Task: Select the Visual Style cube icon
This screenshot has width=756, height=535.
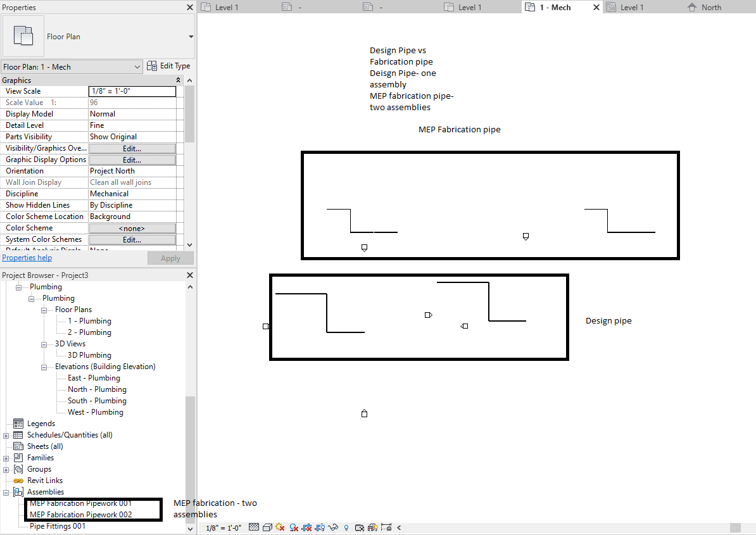Action: pyautogui.click(x=267, y=527)
